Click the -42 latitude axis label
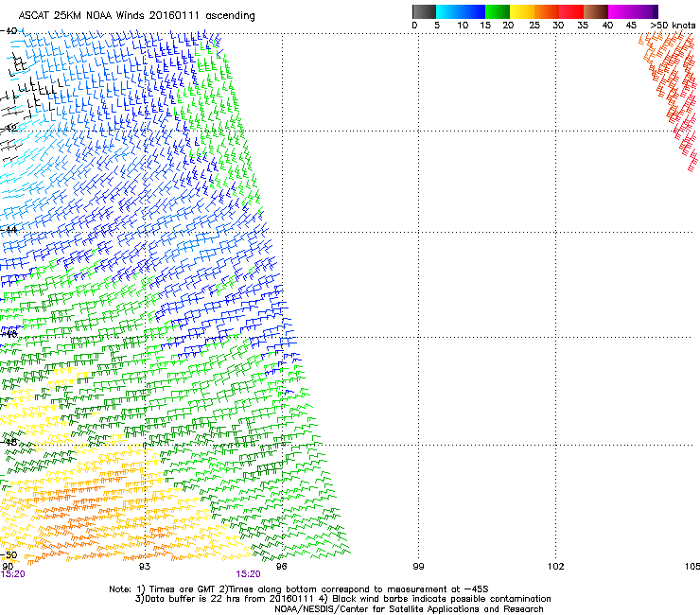Image resolution: width=700 pixels, height=615 pixels. point(9,128)
